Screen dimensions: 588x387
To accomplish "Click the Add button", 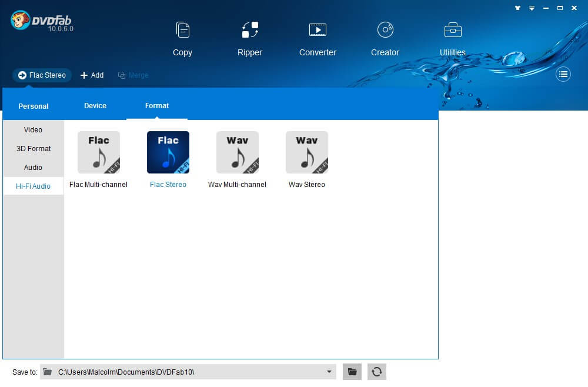I will [x=92, y=75].
